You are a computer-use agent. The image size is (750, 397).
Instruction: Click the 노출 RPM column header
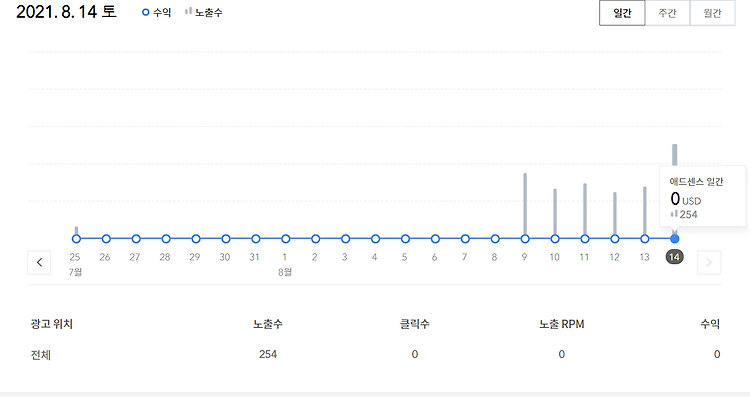click(562, 324)
